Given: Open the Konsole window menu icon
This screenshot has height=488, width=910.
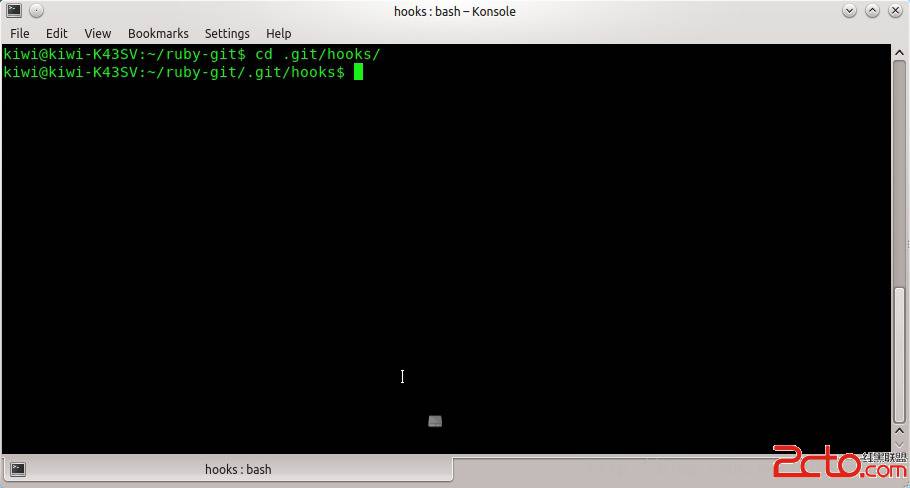Looking at the screenshot, I should point(14,10).
